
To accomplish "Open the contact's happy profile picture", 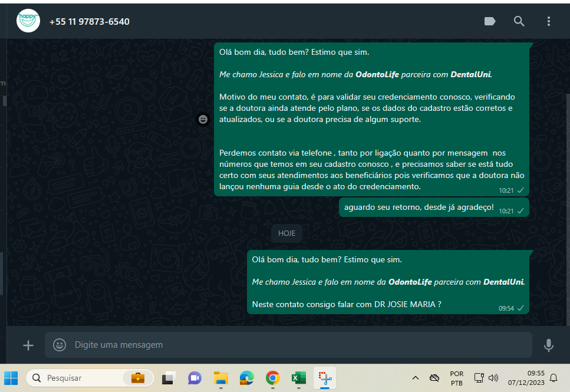I will point(28,21).
